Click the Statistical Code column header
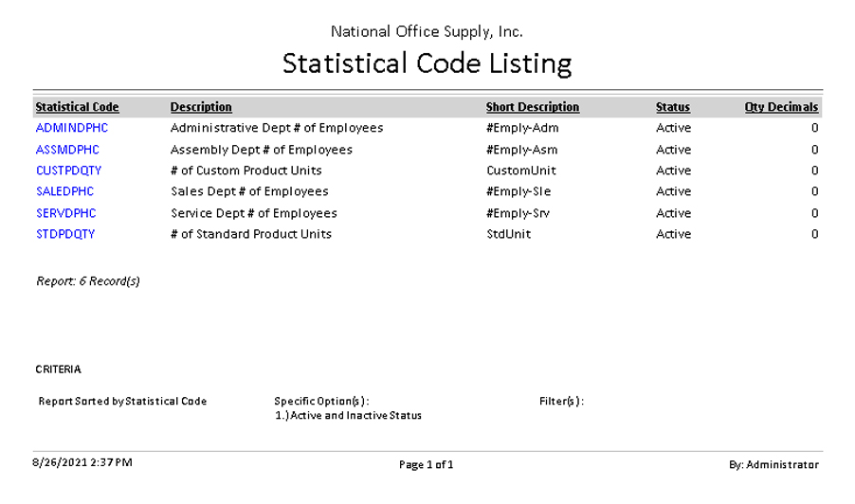 click(x=77, y=107)
